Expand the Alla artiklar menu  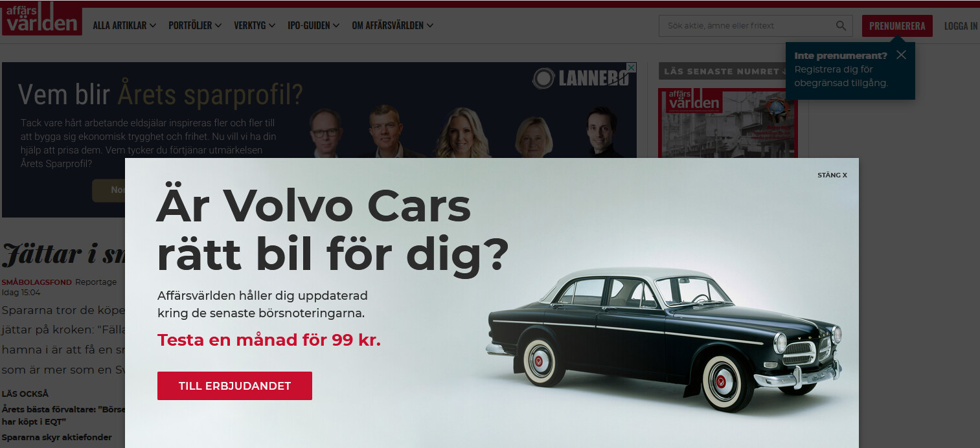pyautogui.click(x=124, y=26)
